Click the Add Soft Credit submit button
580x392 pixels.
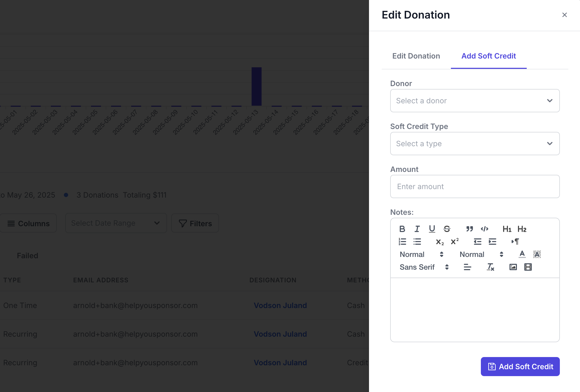(520, 367)
